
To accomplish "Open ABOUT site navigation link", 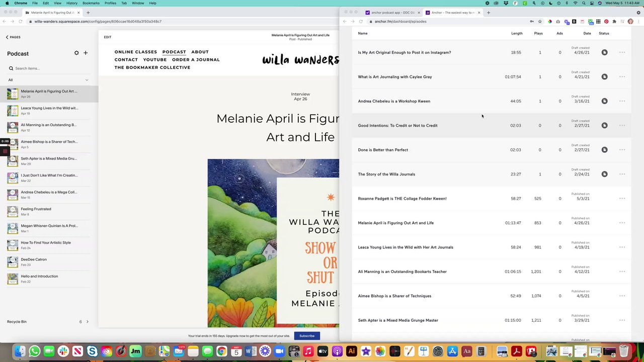I will coord(200,52).
